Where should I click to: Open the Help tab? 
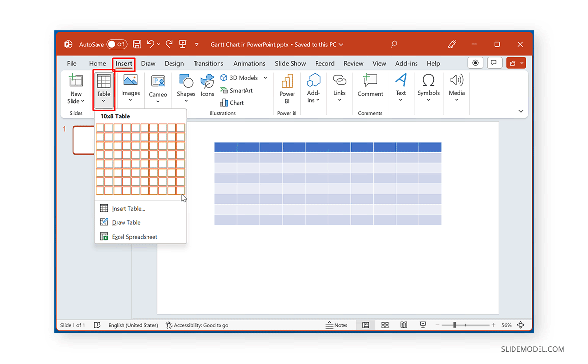(433, 63)
